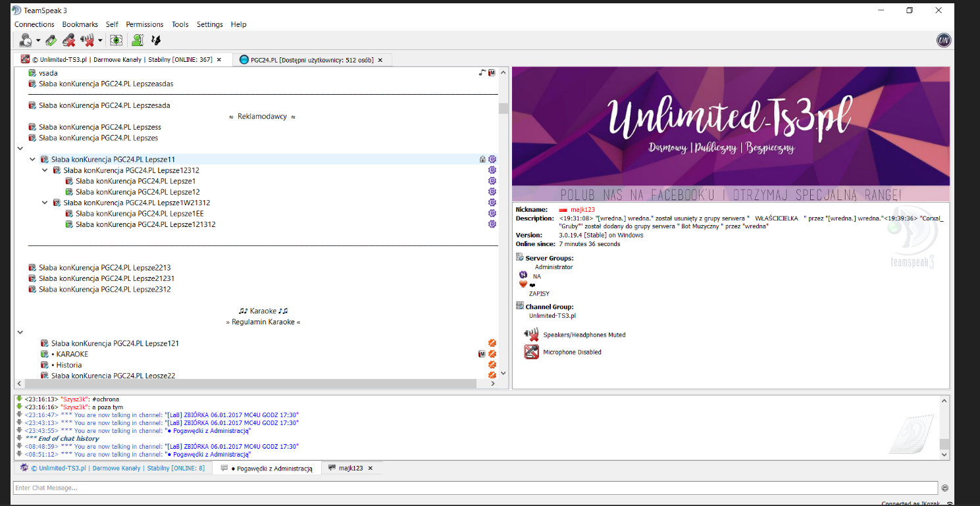This screenshot has height=506, width=980.
Task: Click the Speakers/Headphones Muted status icon
Action: pos(531,334)
